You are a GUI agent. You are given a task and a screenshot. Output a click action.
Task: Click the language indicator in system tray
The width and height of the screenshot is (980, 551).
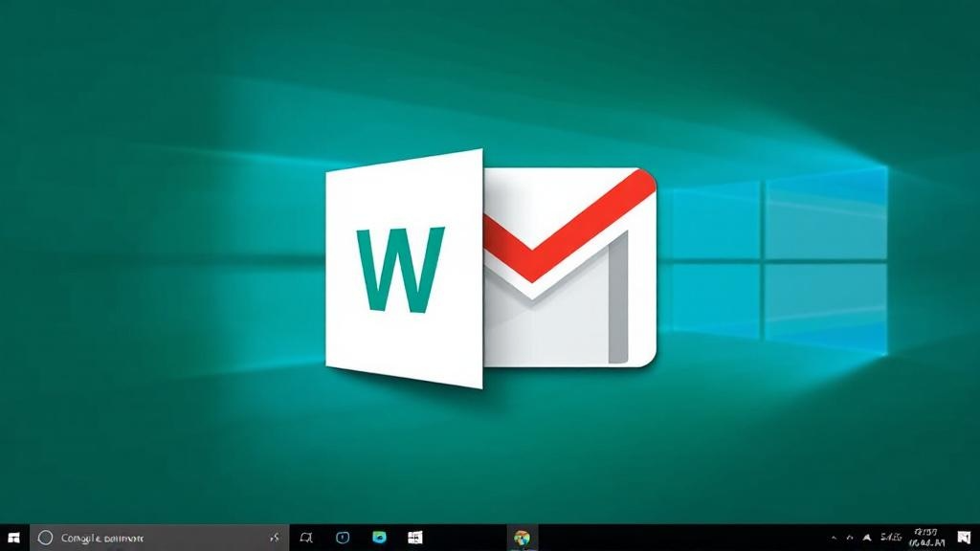(891, 538)
